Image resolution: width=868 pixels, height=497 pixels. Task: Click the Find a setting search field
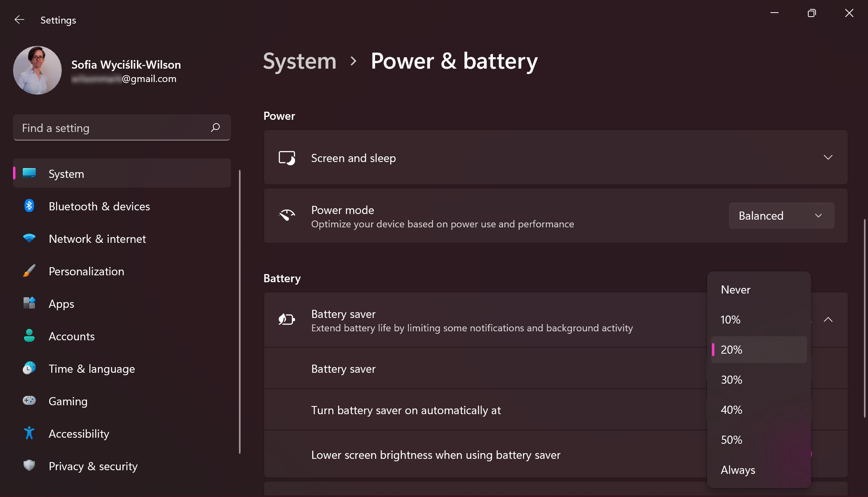[122, 127]
